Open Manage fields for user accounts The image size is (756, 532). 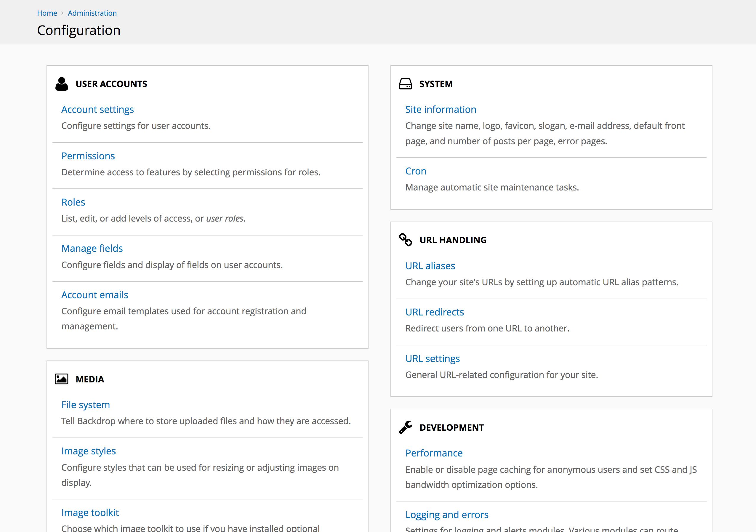click(x=92, y=248)
